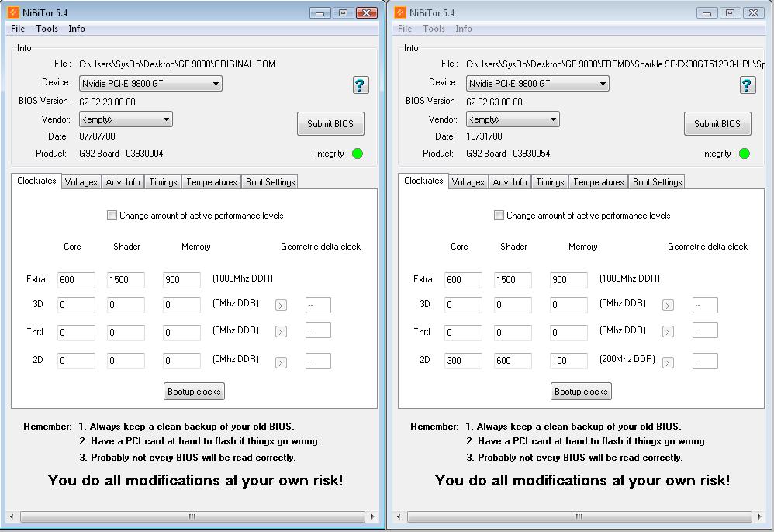Open Tools menu in left window

(47, 29)
